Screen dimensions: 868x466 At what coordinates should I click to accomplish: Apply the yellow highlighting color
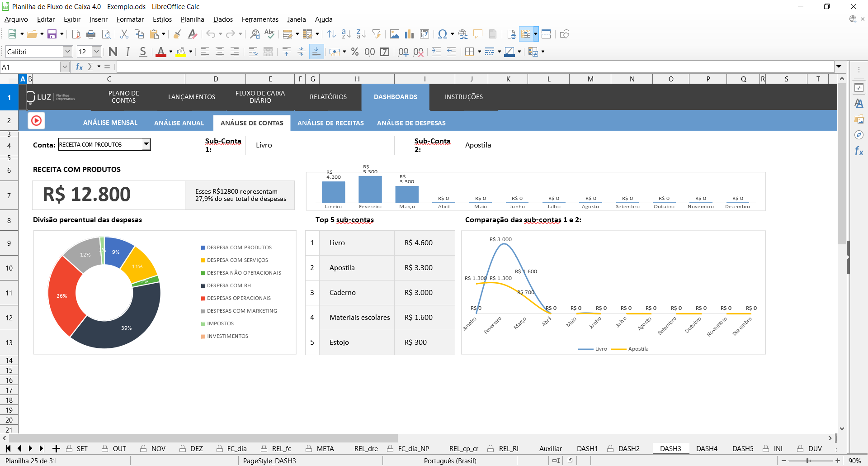[181, 52]
